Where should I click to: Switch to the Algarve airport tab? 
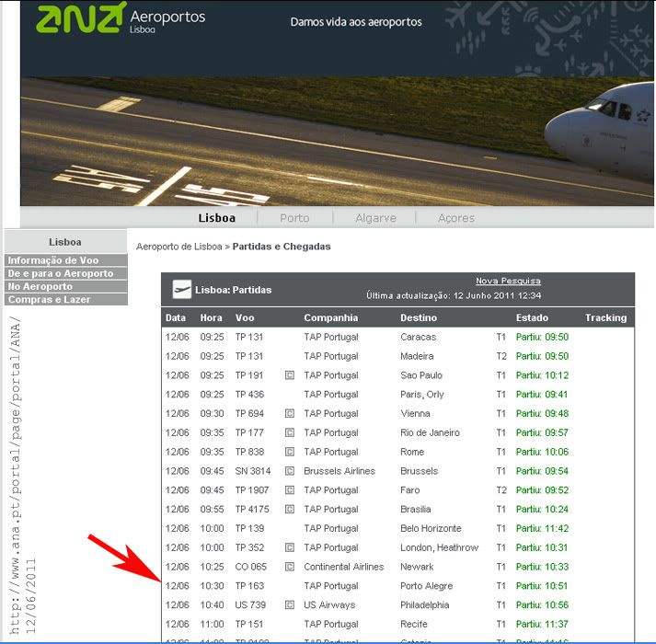coord(375,218)
